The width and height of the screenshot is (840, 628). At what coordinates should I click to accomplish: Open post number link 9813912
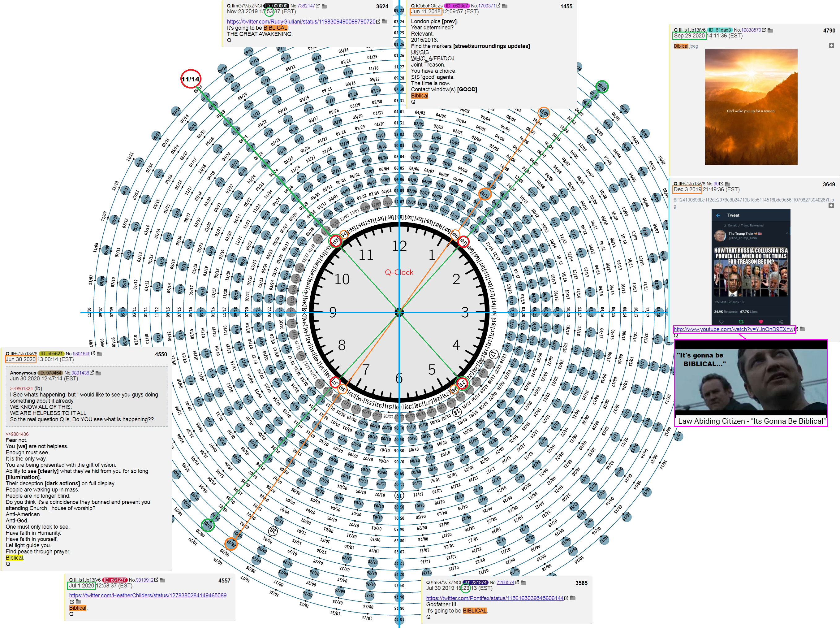coord(145,580)
